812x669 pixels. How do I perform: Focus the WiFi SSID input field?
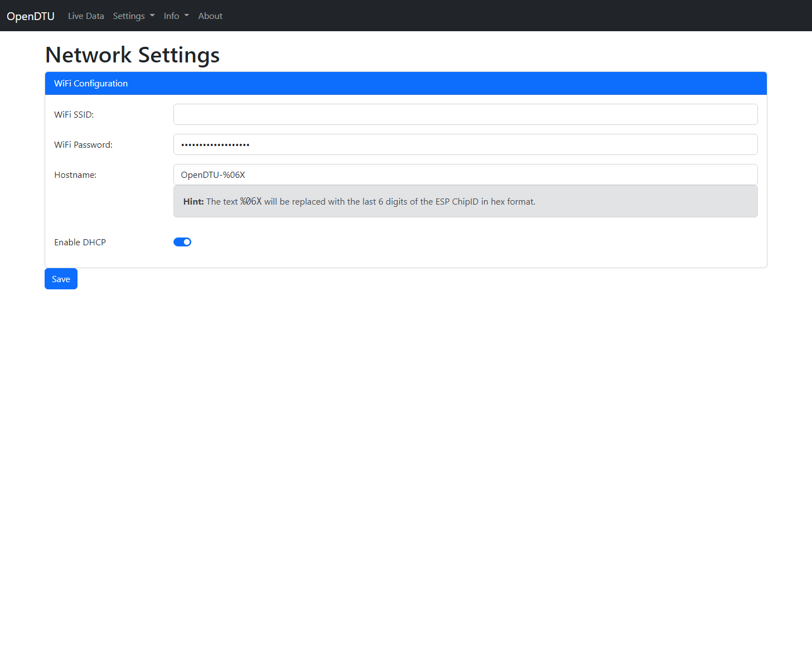click(465, 114)
